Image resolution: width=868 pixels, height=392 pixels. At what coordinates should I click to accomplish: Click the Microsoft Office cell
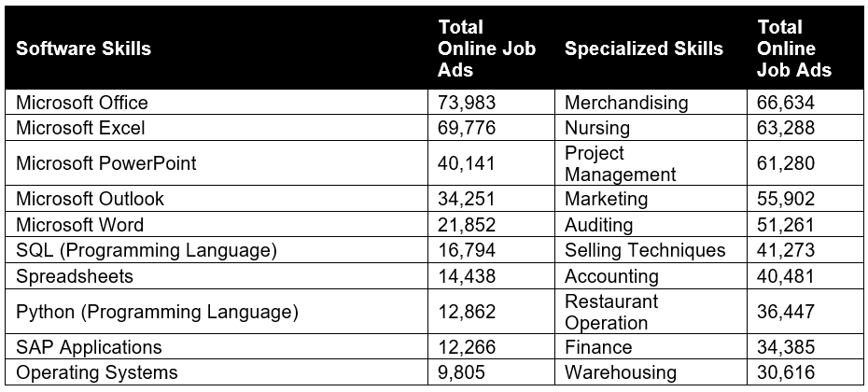pyautogui.click(x=82, y=103)
